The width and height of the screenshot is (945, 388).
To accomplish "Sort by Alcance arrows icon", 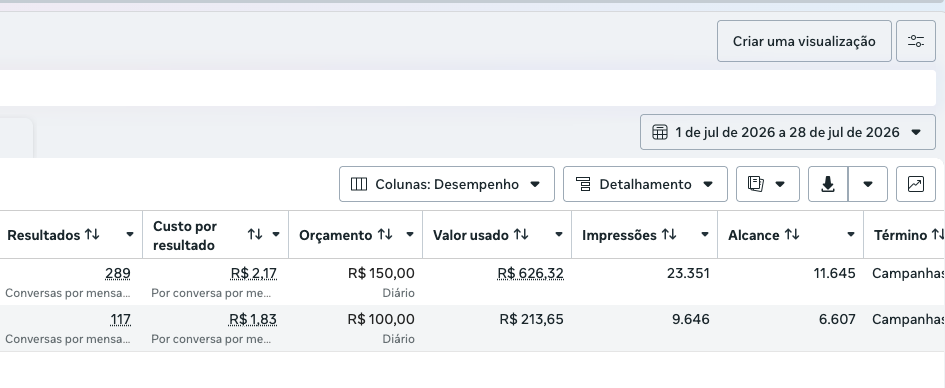I will coord(792,234).
